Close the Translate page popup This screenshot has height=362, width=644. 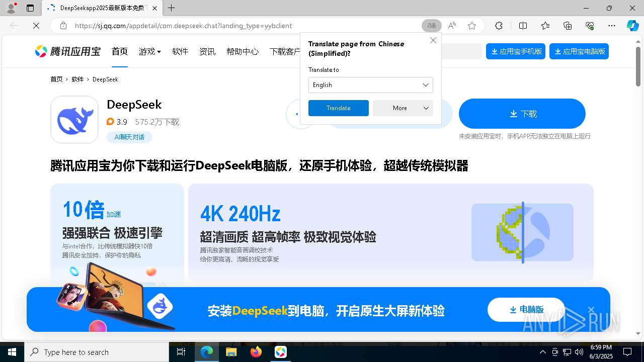click(433, 40)
